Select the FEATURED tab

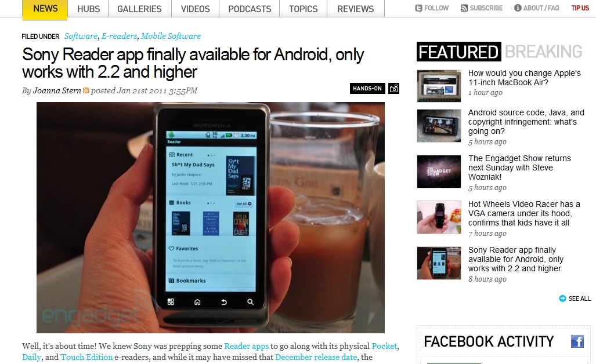pyautogui.click(x=459, y=52)
